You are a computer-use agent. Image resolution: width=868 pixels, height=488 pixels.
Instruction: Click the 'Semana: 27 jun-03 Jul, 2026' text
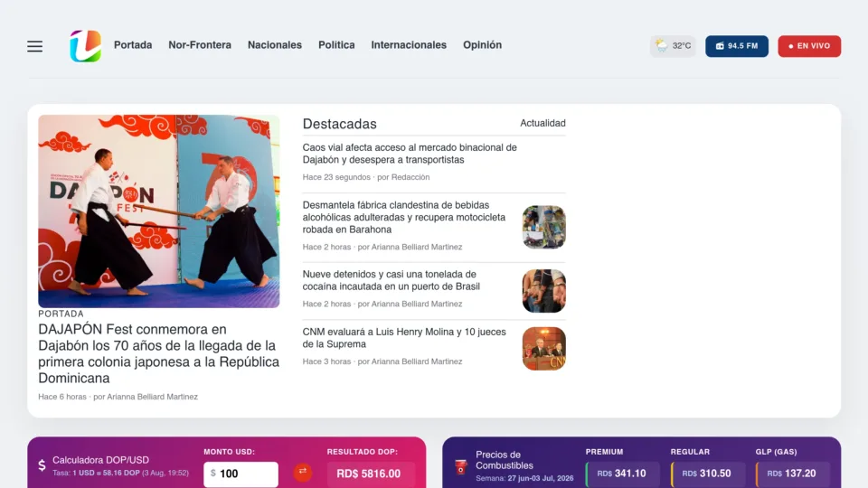[x=524, y=479]
